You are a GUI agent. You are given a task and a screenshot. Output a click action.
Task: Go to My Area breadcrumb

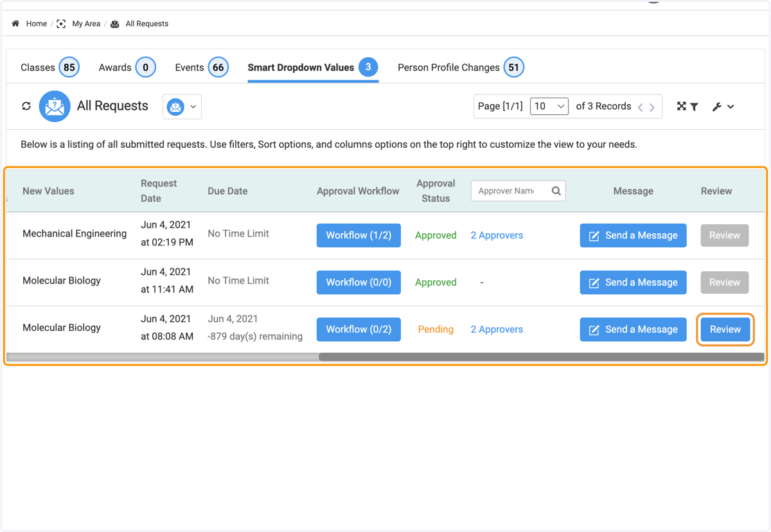coord(86,24)
